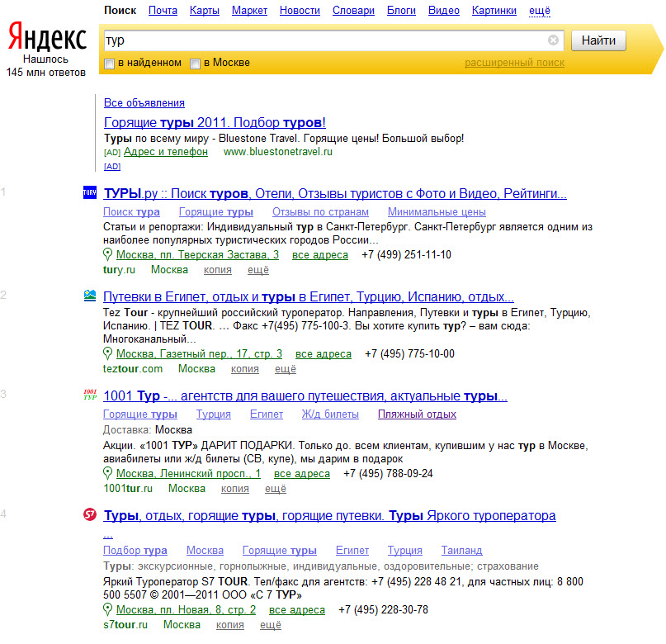This screenshot has width=666, height=644.
Task: Enable the 'в найденном' checkbox
Action: (x=109, y=64)
